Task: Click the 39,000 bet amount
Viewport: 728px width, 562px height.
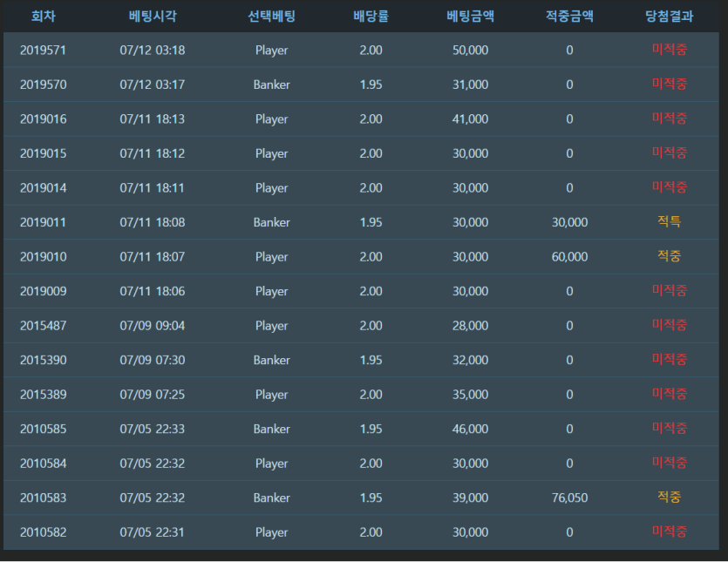Action: point(470,498)
